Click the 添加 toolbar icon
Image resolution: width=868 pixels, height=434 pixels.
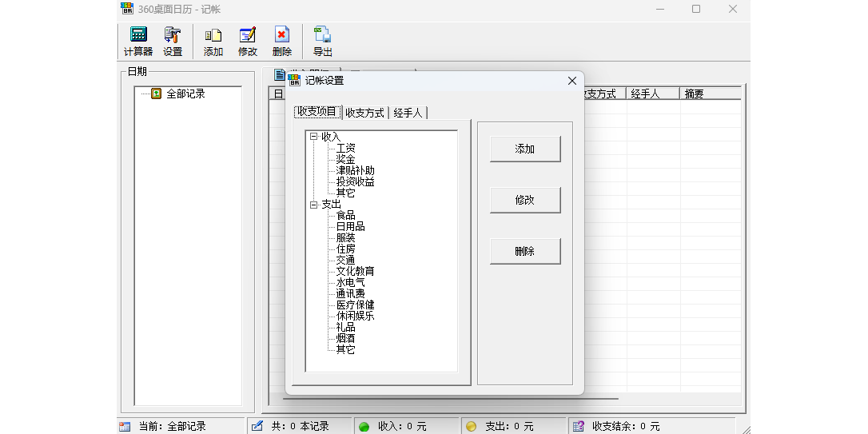[x=213, y=42]
